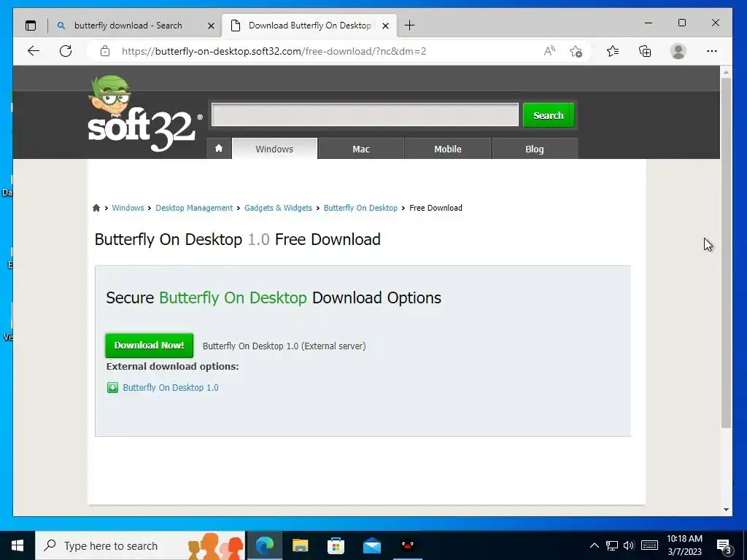
Task: Go to Soft32 home via nav house icon
Action: click(x=219, y=149)
